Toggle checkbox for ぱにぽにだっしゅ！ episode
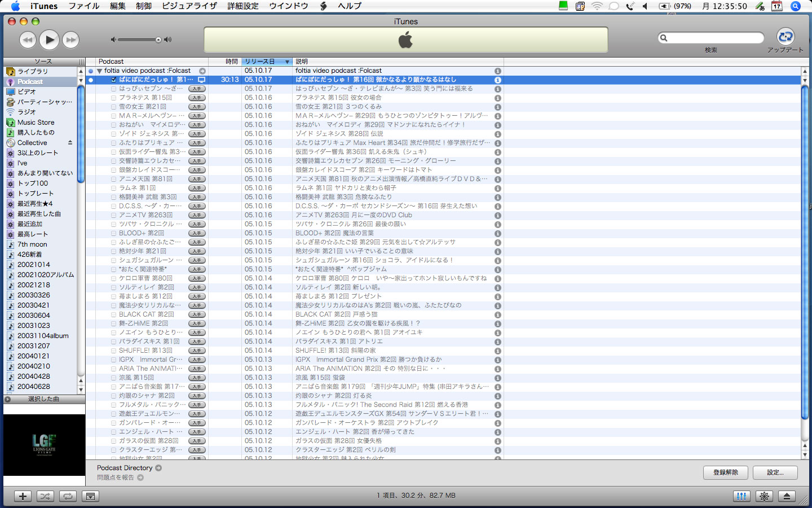The image size is (812, 508). (114, 80)
